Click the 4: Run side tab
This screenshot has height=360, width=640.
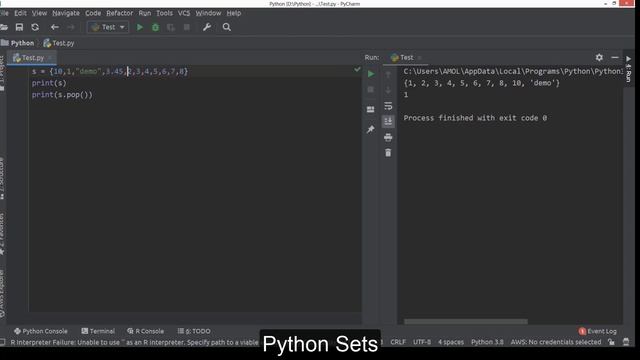tap(629, 69)
